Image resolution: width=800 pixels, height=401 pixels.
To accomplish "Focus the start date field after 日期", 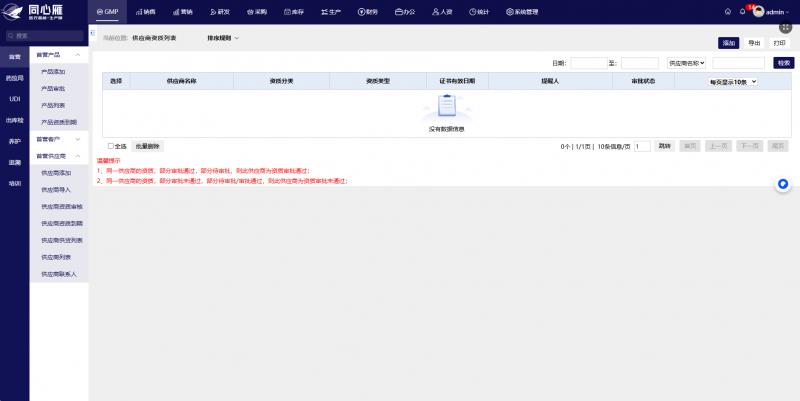I will [x=589, y=63].
